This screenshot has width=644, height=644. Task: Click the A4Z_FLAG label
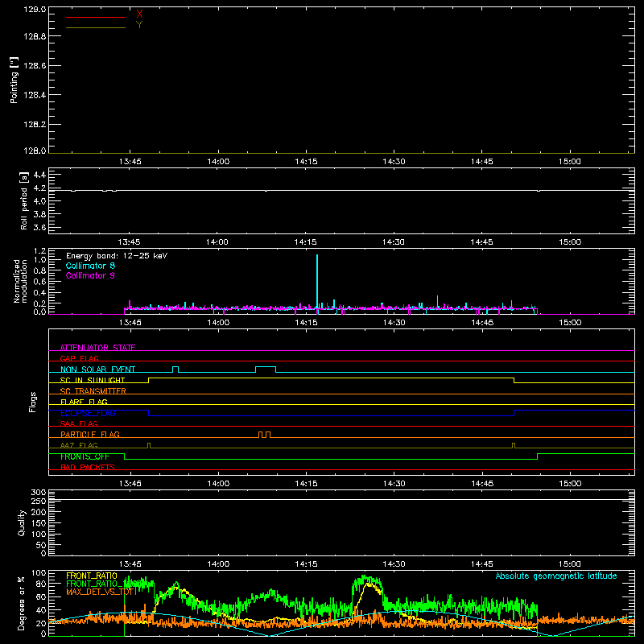tap(79, 445)
